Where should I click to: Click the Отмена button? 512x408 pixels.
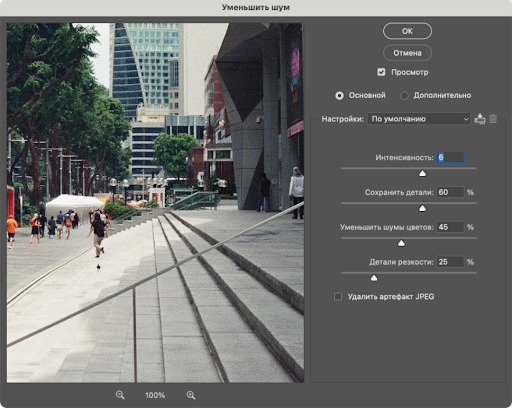tap(407, 53)
